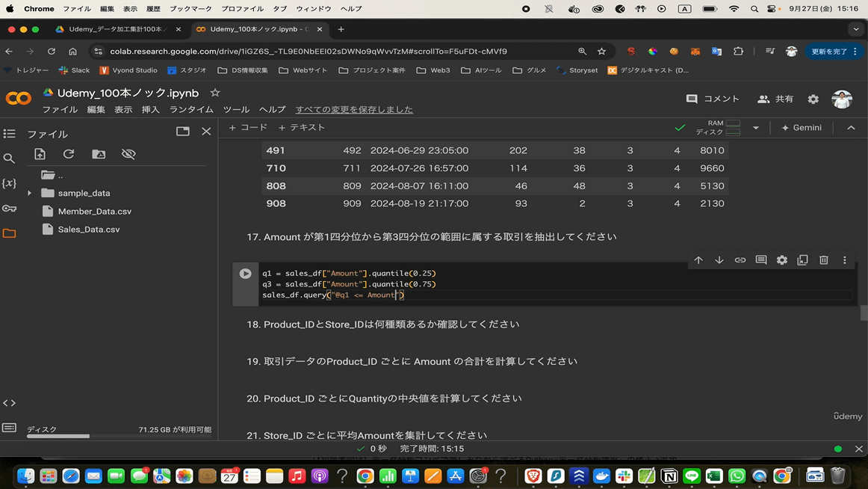Open secrets panel with key icon

click(x=9, y=209)
